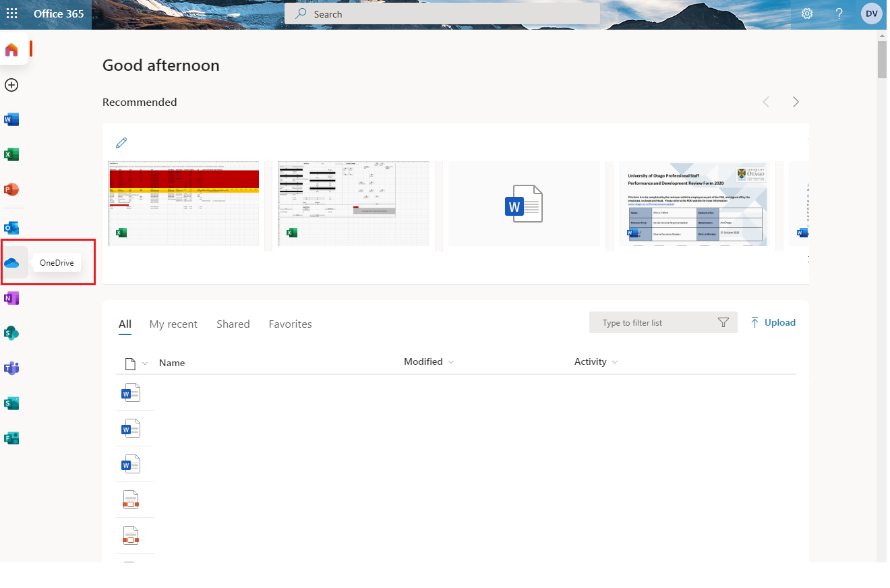Open SharePoint from the sidebar
890x588 pixels.
tap(11, 333)
